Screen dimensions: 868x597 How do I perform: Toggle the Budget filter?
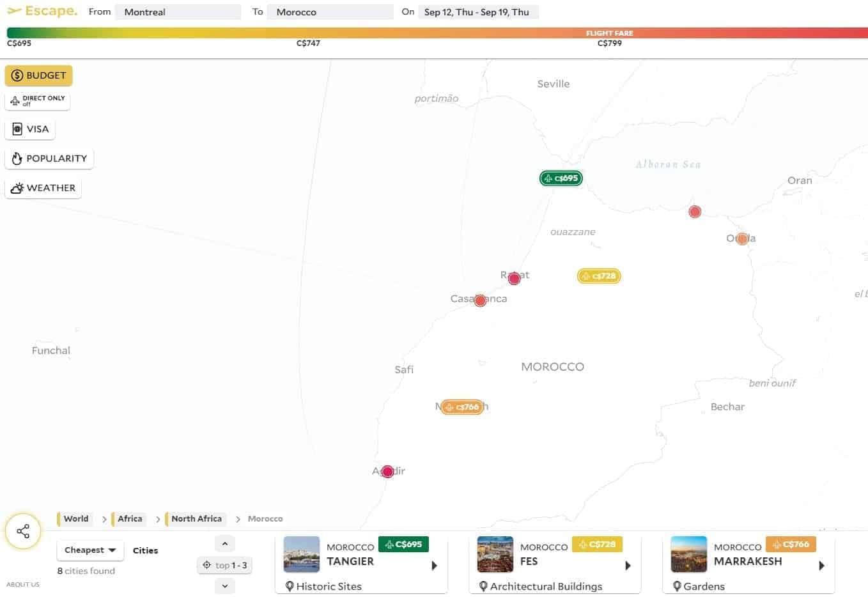[x=38, y=75]
